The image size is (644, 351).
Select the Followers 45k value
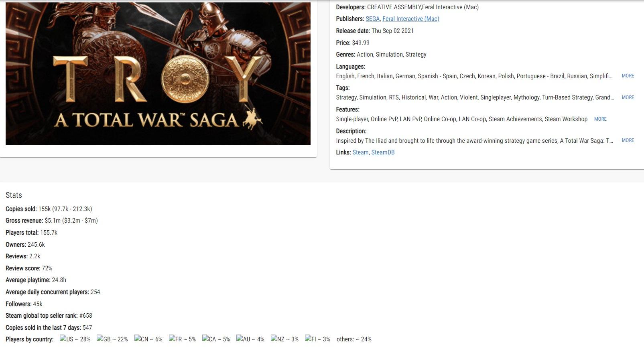(x=37, y=304)
